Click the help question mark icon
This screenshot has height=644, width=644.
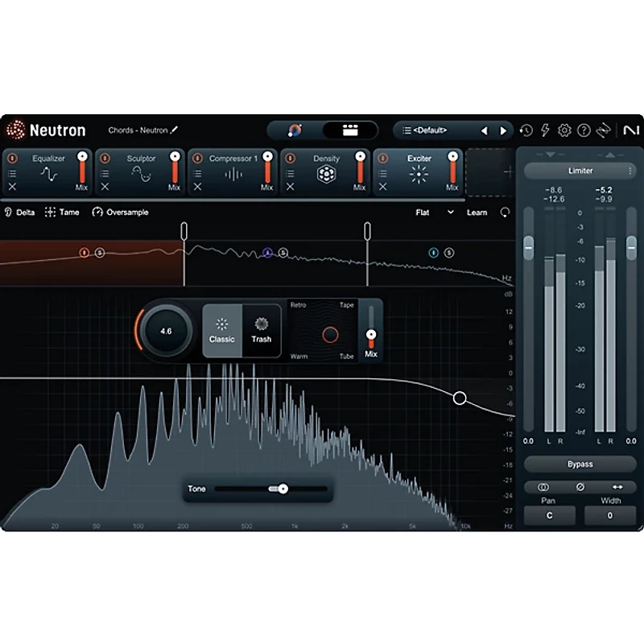click(583, 130)
